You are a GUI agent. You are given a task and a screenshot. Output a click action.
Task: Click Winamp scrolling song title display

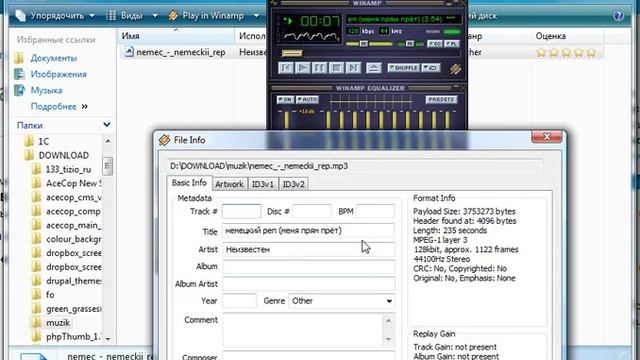402,19
